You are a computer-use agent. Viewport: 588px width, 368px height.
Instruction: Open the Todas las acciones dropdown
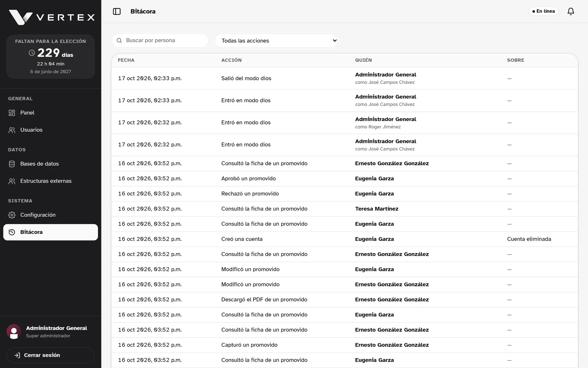pos(276,40)
